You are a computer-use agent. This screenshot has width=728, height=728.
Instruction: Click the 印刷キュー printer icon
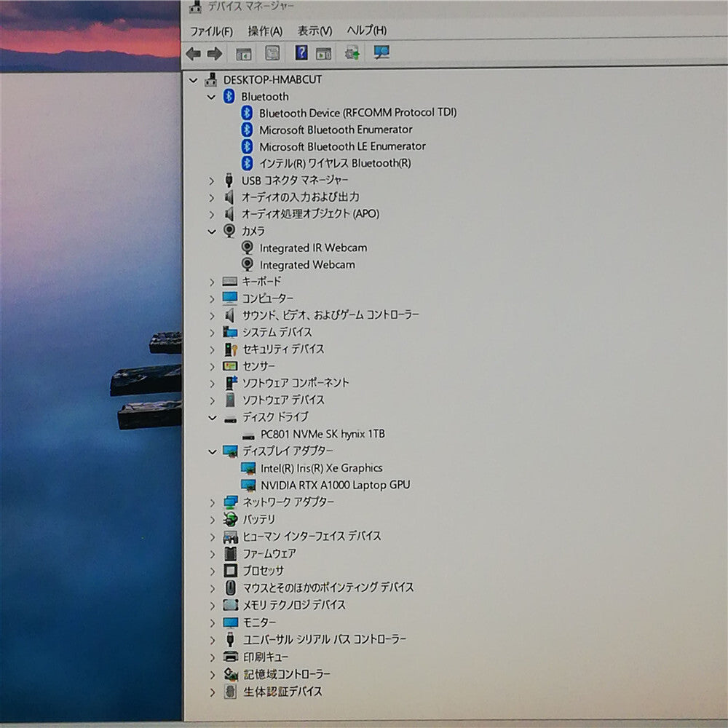point(231,657)
